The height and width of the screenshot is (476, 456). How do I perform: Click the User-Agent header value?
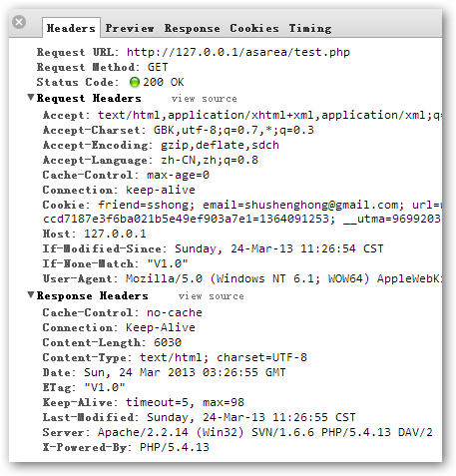[284, 278]
